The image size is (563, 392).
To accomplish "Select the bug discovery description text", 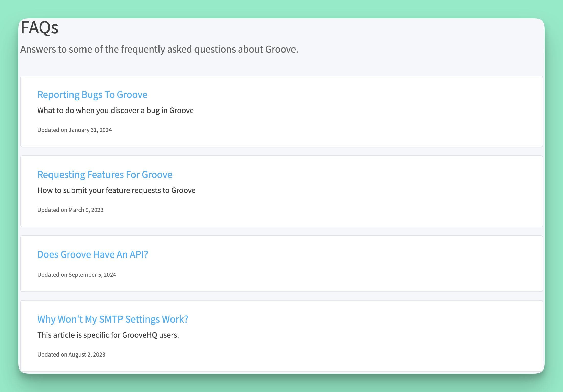I will [x=115, y=110].
